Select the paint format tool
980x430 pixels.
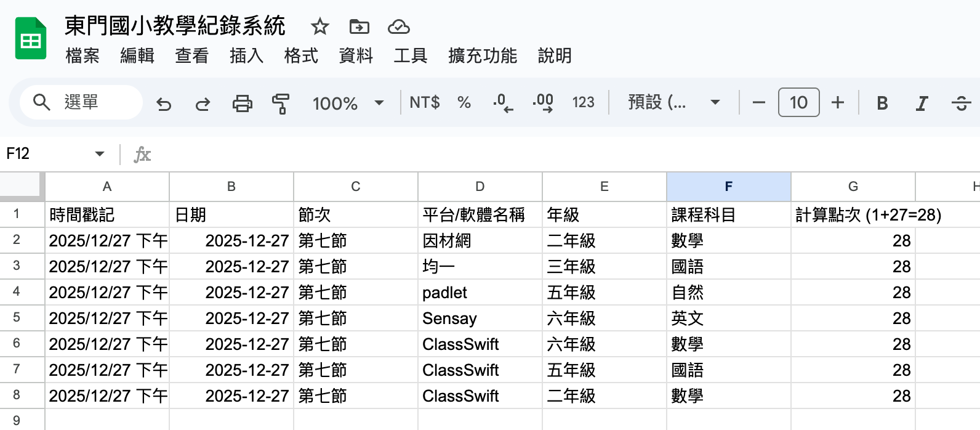pyautogui.click(x=281, y=103)
